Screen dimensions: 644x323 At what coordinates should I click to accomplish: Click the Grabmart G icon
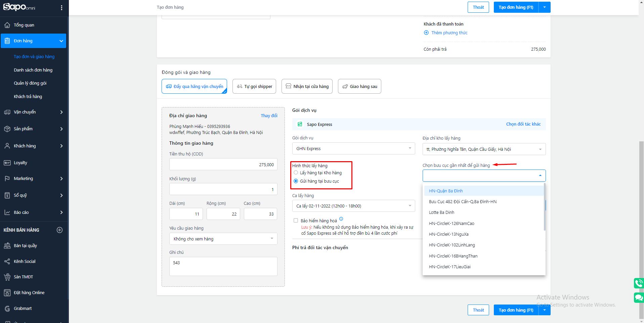point(7,309)
